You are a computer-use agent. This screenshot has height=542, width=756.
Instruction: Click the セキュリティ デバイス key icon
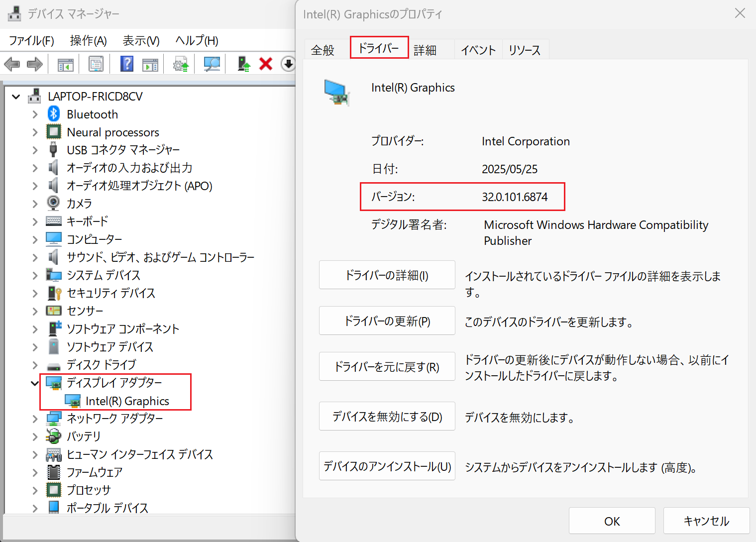[x=54, y=293]
